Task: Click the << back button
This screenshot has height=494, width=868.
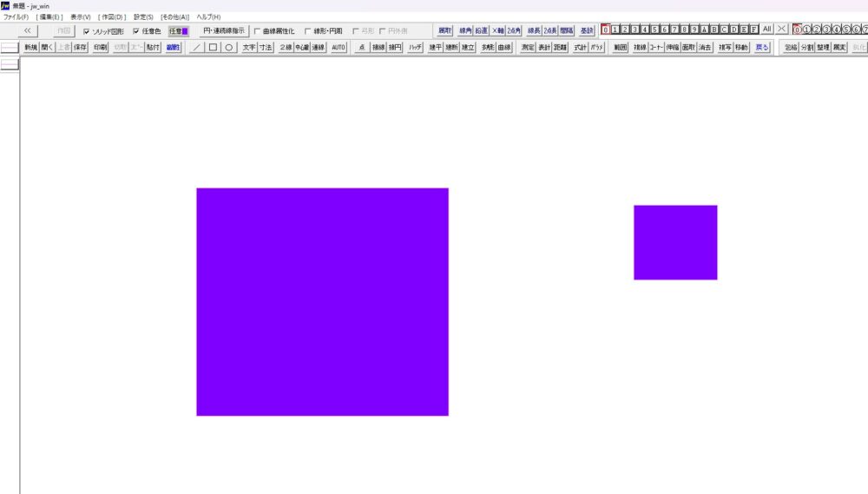Action: click(x=28, y=30)
